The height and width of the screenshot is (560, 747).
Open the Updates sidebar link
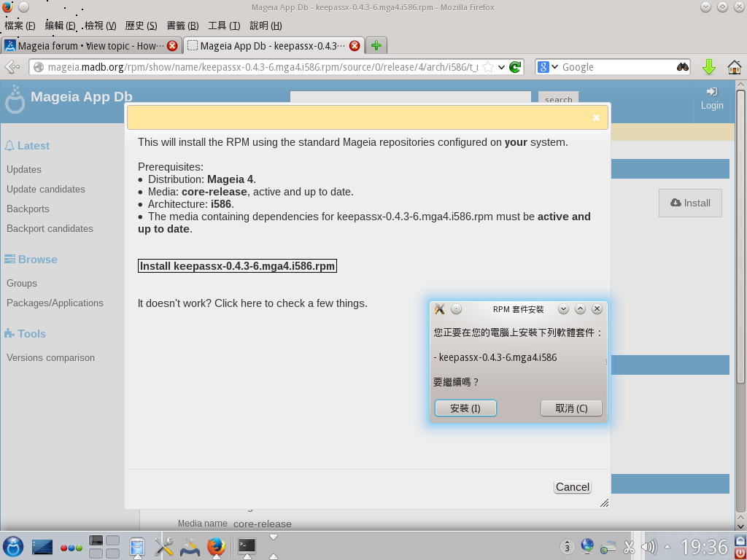[x=24, y=169]
